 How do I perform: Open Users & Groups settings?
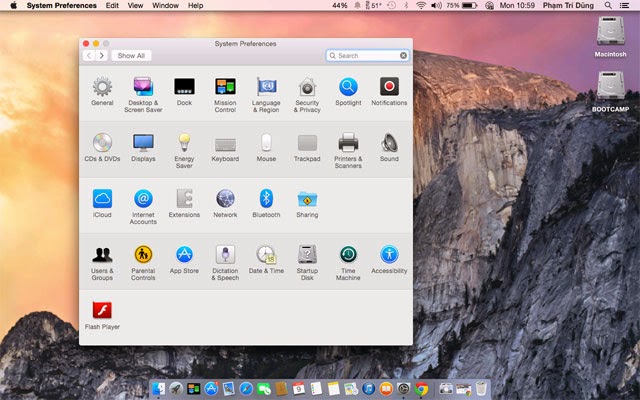[102, 262]
